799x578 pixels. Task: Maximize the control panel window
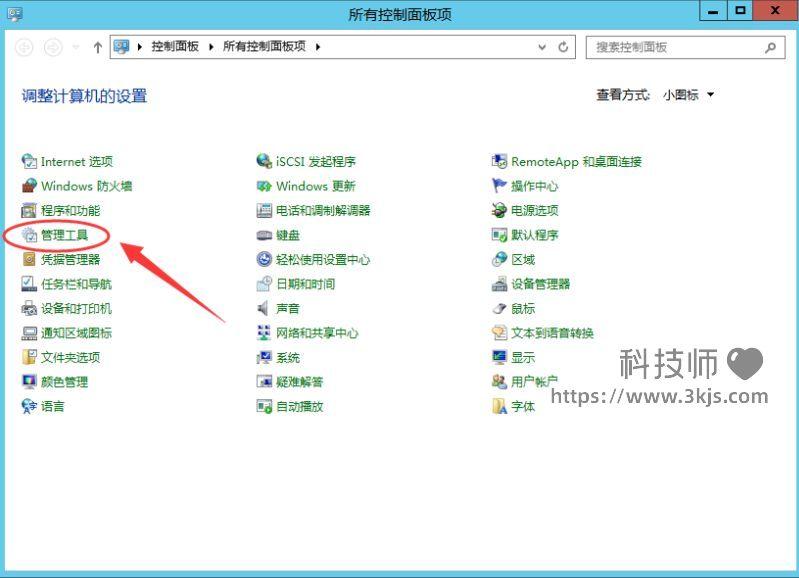pyautogui.click(x=740, y=11)
